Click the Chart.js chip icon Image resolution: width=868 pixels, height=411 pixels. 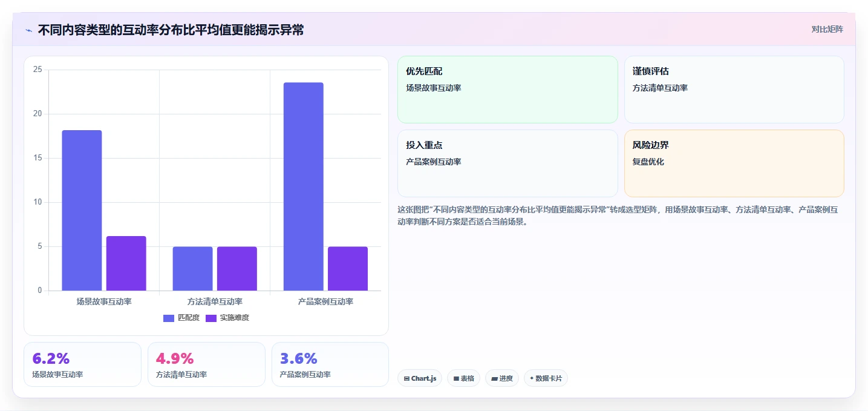pyautogui.click(x=406, y=379)
